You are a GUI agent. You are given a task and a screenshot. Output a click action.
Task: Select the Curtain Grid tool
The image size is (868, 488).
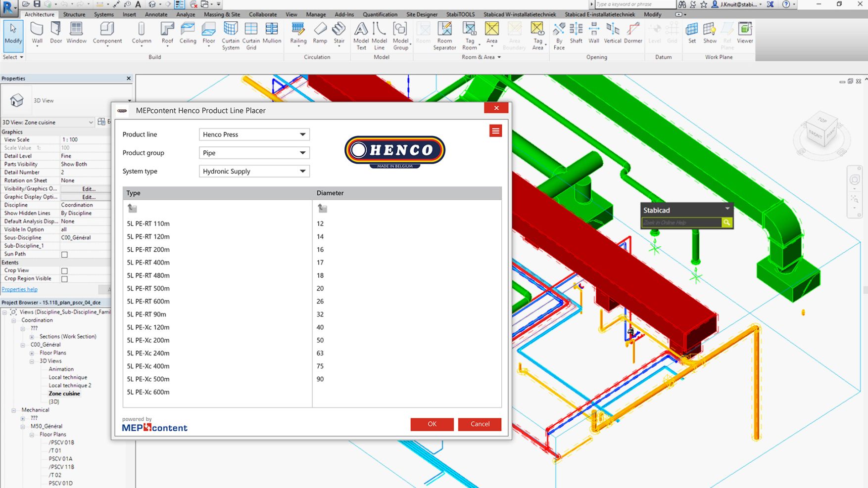point(251,36)
